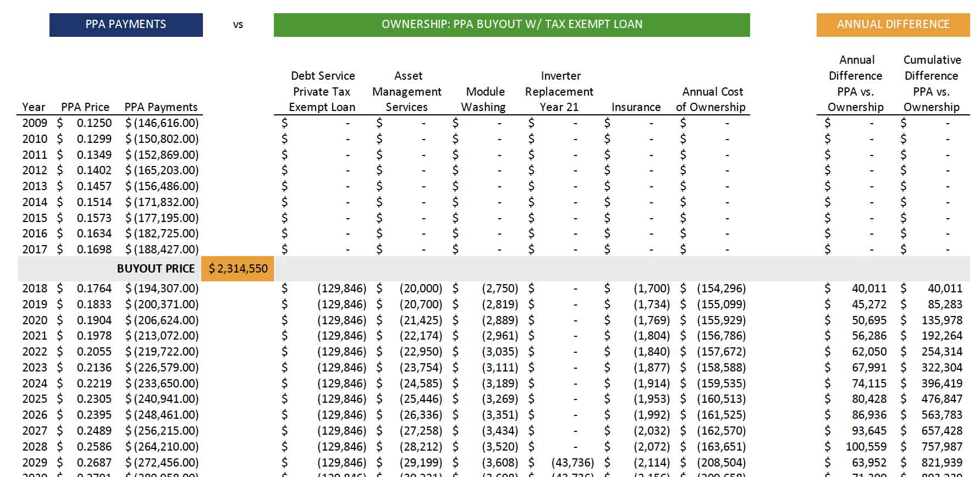Click the green OWNERSHIP: PPA BUYOUT header banner
The height and width of the screenshot is (477, 980).
tap(511, 25)
